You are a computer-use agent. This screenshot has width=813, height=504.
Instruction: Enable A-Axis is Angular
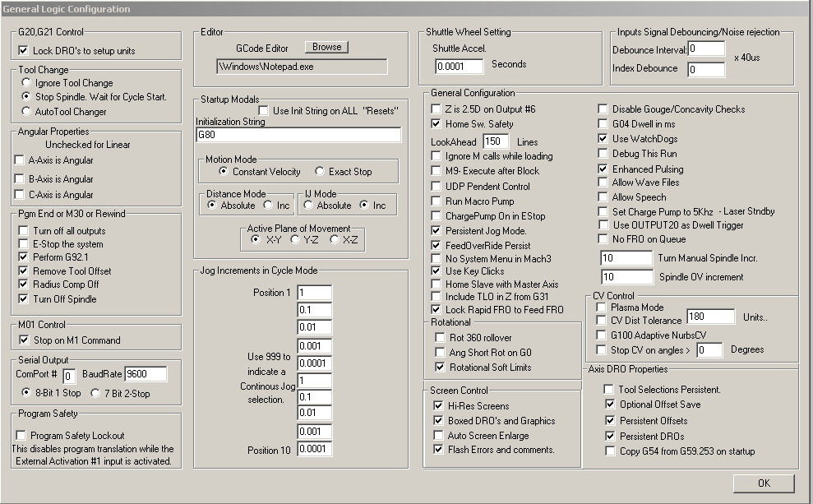(x=20, y=160)
